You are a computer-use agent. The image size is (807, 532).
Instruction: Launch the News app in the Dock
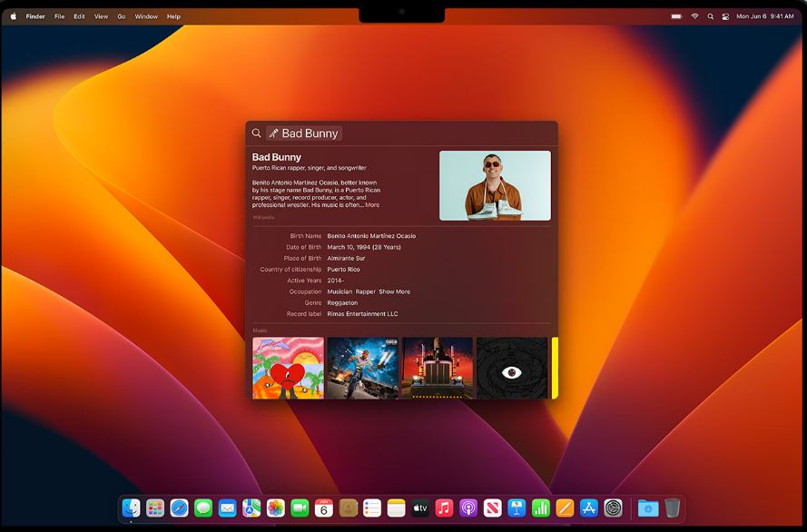coord(493,508)
